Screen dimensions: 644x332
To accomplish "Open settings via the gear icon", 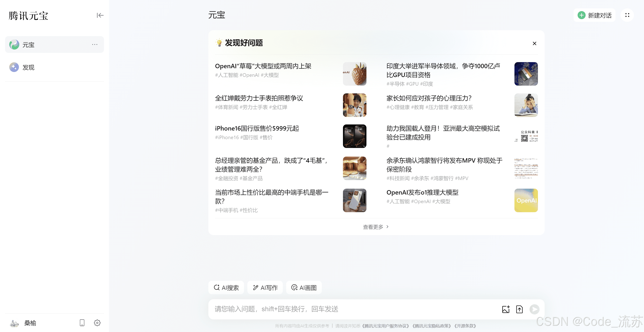I will click(97, 323).
